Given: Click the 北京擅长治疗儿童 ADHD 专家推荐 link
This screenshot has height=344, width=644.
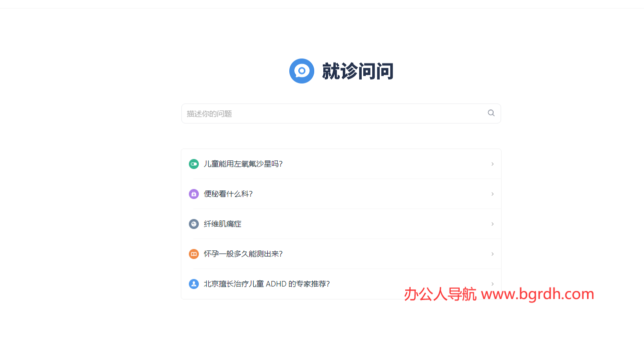Looking at the screenshot, I should point(266,283).
